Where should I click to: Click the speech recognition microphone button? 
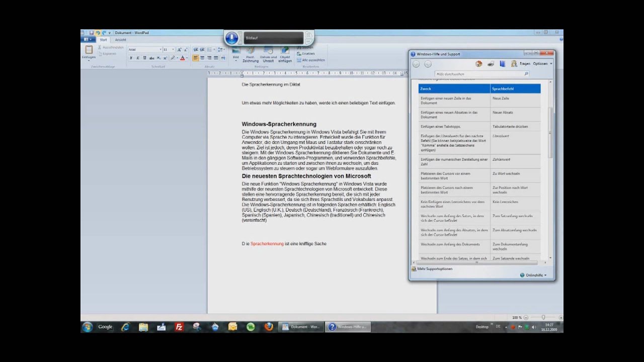click(x=231, y=38)
